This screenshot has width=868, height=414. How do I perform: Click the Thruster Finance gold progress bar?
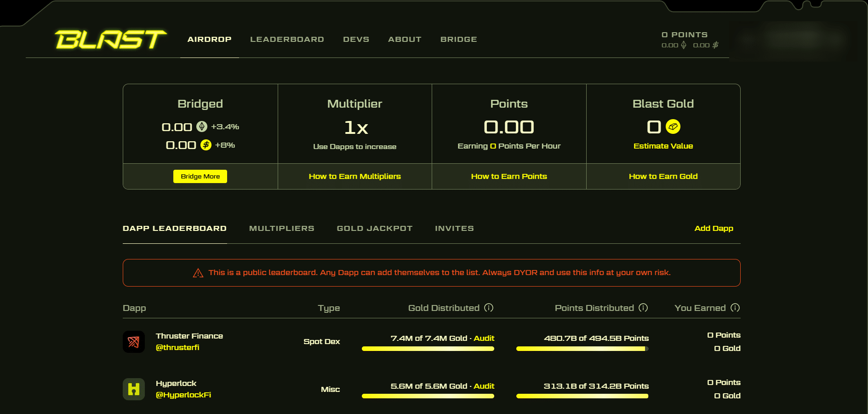click(428, 350)
